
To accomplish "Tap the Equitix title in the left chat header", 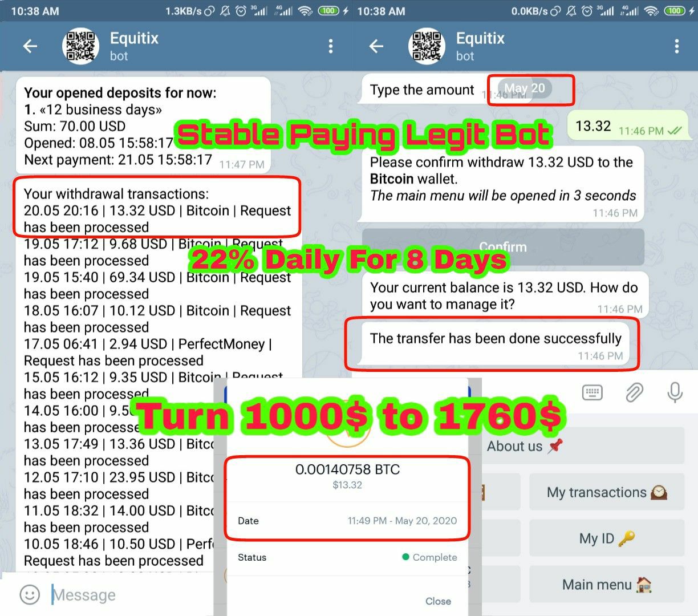I will [134, 38].
